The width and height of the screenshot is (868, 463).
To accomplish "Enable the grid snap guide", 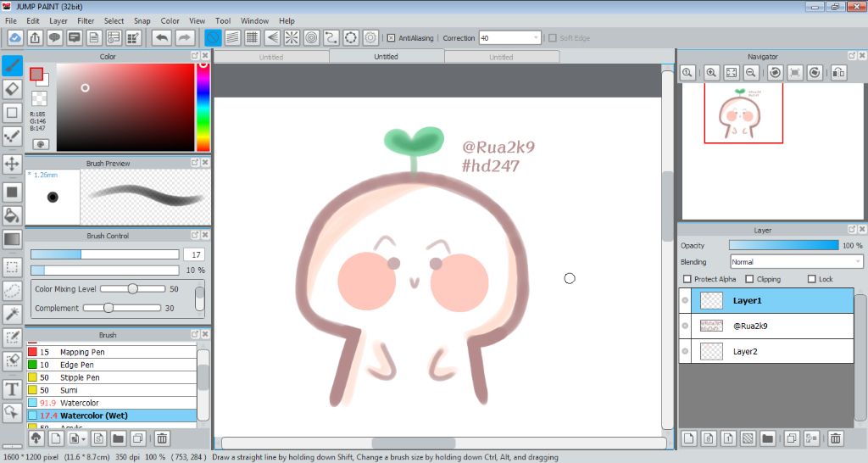I will coord(253,37).
